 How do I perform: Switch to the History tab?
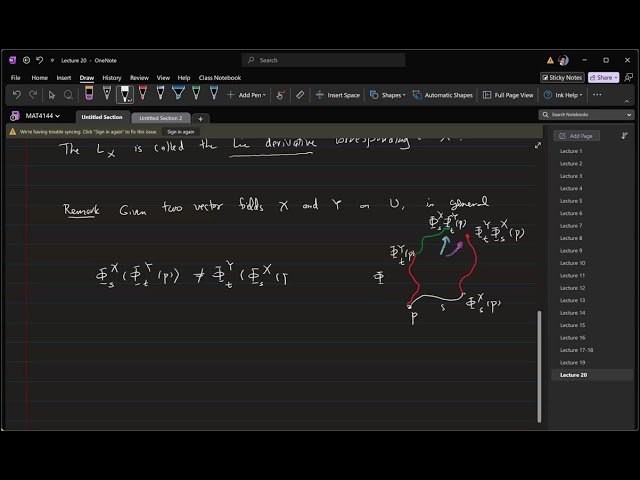click(112, 78)
